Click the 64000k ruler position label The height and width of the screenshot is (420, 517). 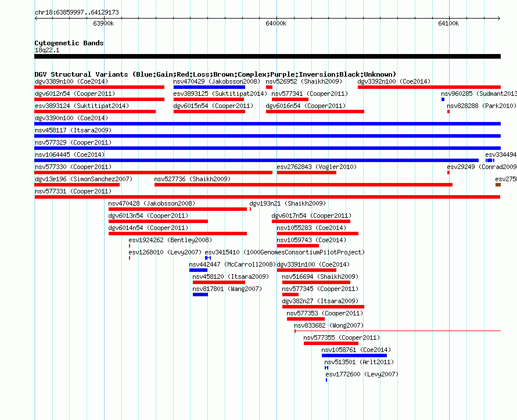[276, 23]
